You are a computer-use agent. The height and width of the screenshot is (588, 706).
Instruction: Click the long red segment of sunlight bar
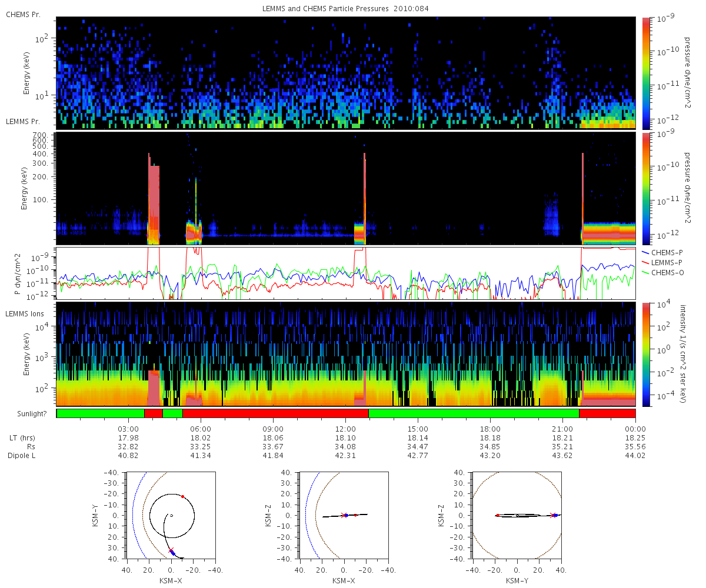[275, 413]
